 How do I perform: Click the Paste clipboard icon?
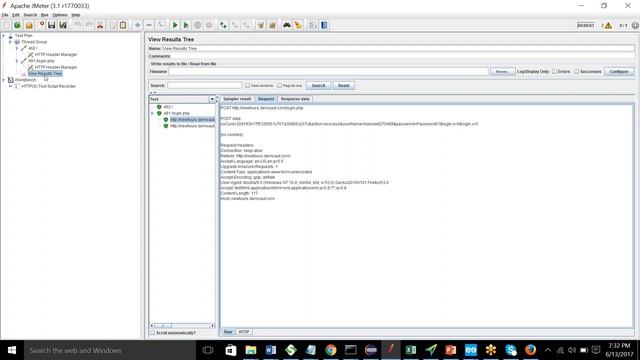point(123,25)
